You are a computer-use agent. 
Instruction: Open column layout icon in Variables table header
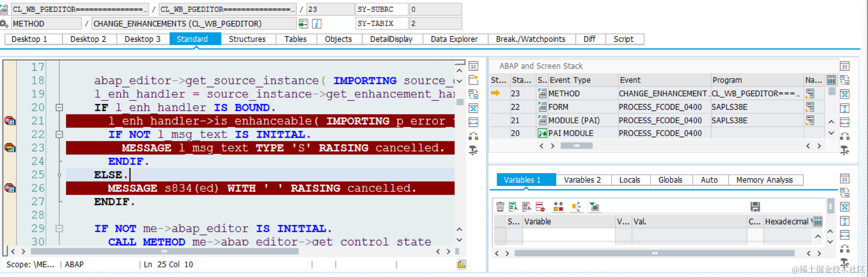pos(818,222)
